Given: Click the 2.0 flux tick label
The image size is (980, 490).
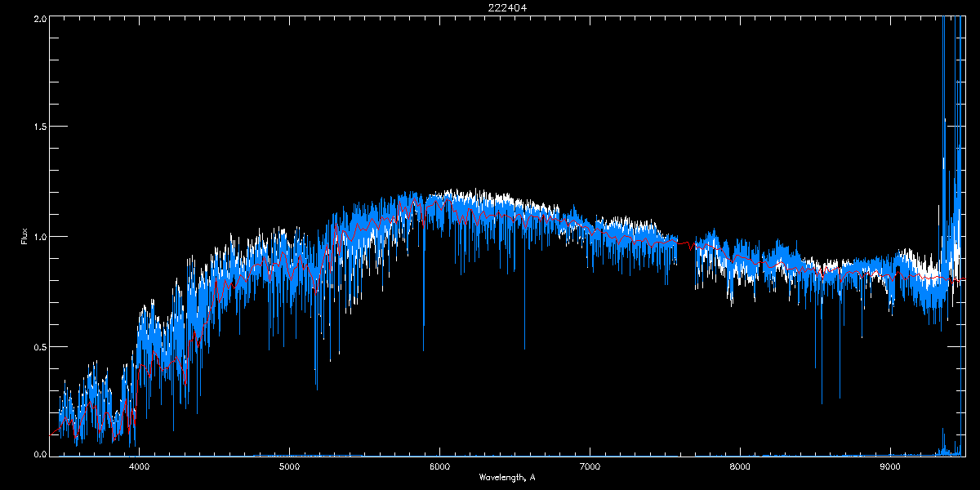Looking at the screenshot, I should (39, 18).
